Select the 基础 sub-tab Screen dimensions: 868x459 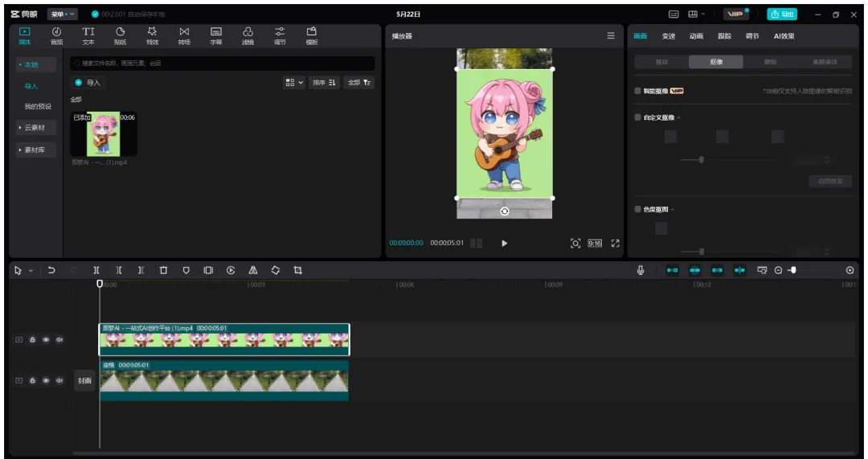click(x=661, y=62)
